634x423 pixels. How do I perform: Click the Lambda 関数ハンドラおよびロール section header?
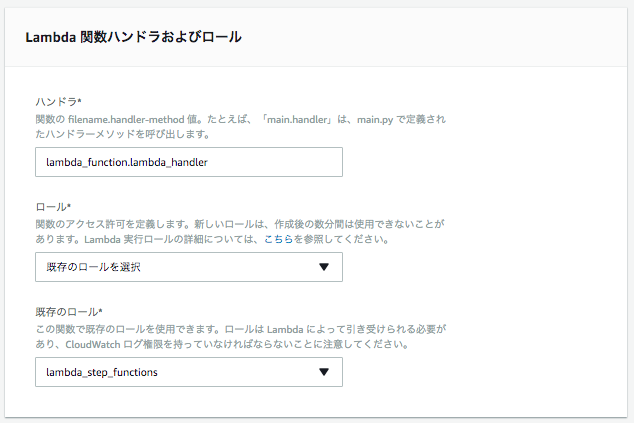point(133,37)
